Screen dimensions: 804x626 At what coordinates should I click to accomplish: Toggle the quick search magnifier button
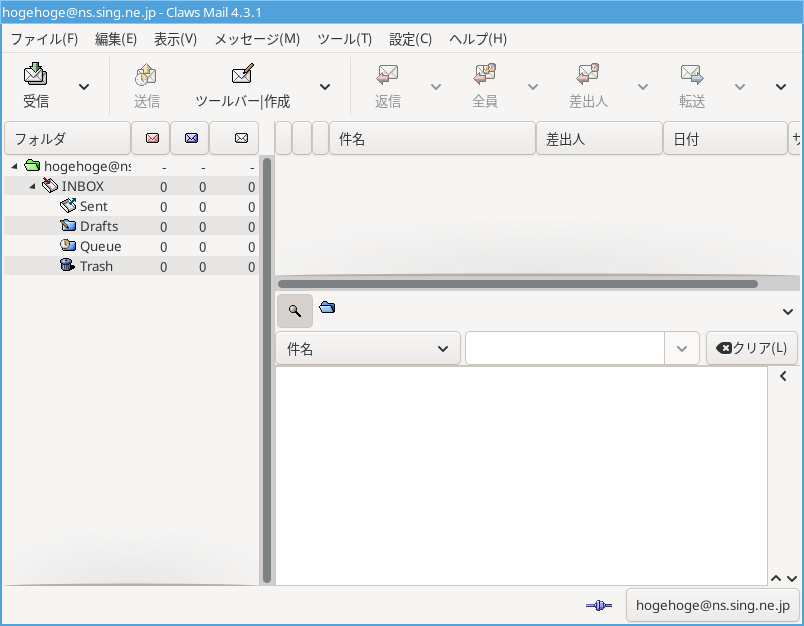coord(295,311)
